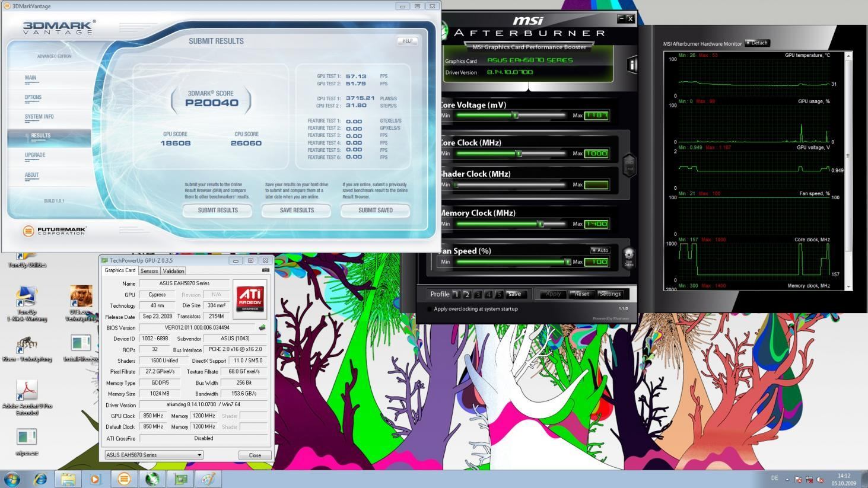Click the Action Center flag tray icon
Screen dimensions: 868x488
(x=798, y=480)
